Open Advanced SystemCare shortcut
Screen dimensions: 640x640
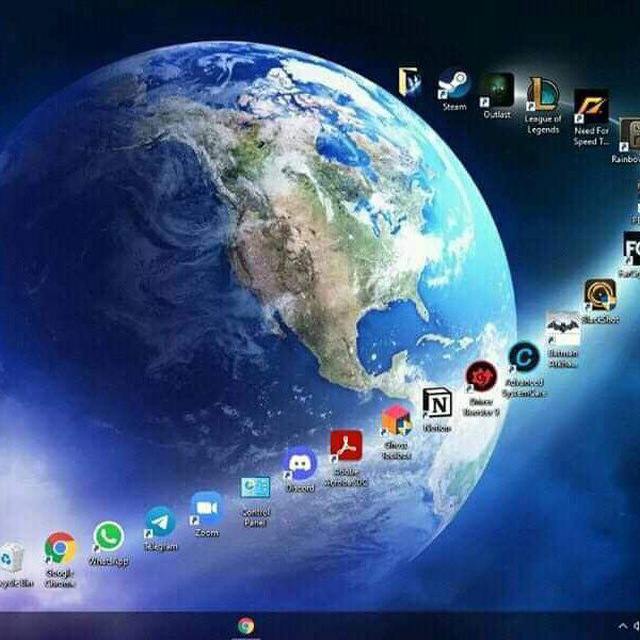point(524,358)
